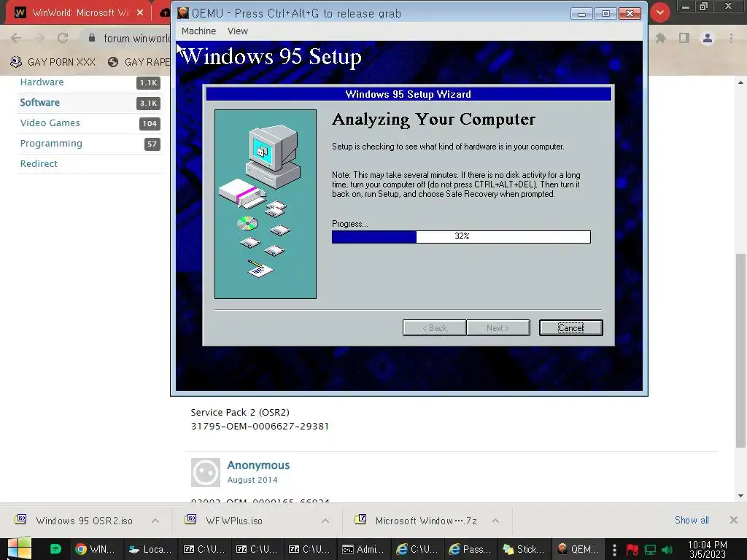Open the Hardware category link
Image resolution: width=747 pixels, height=560 pixels.
(42, 82)
